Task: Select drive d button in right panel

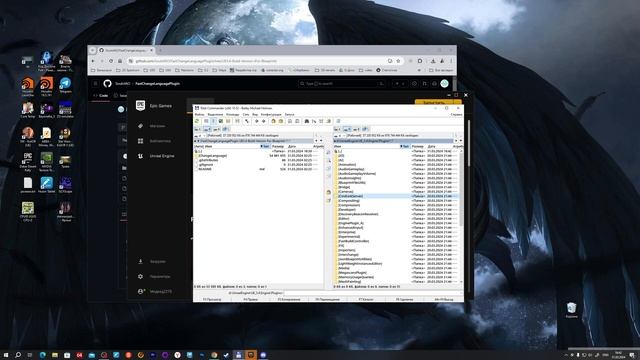Action: pos(347,129)
